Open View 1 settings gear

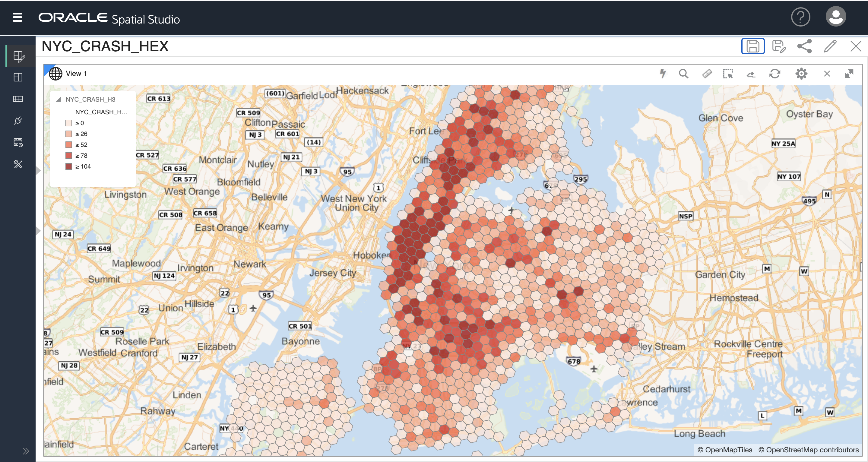801,74
